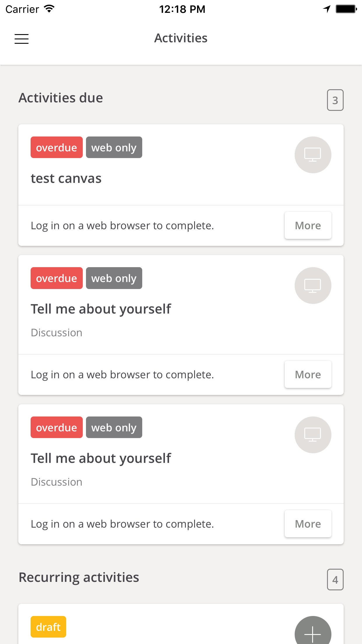Screen dimensions: 362x644
Task: Tap the battery indicator icon
Action: 346,9
